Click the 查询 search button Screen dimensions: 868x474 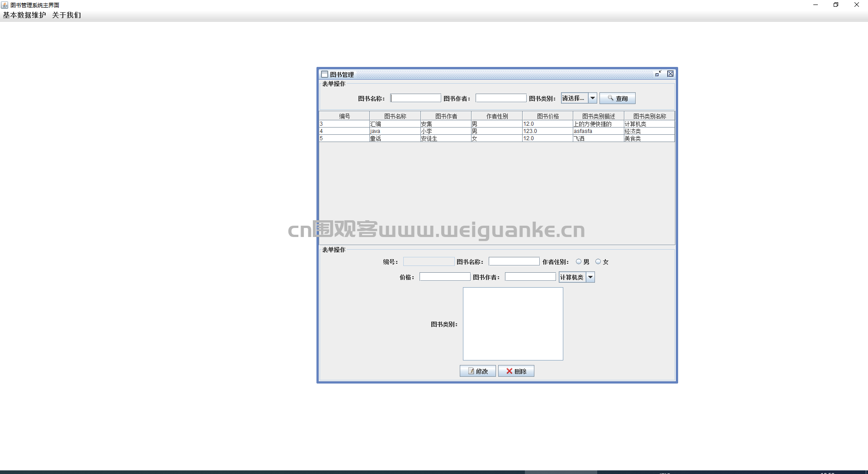click(x=617, y=98)
